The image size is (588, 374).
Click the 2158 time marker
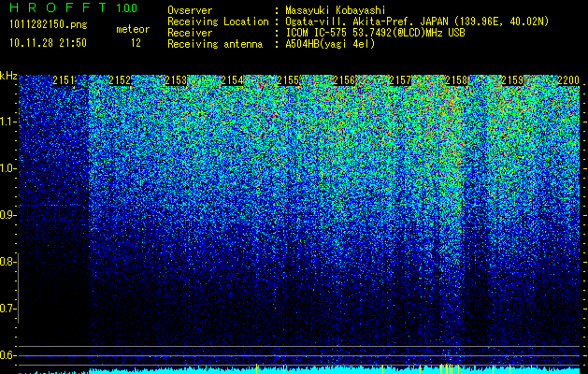(457, 80)
